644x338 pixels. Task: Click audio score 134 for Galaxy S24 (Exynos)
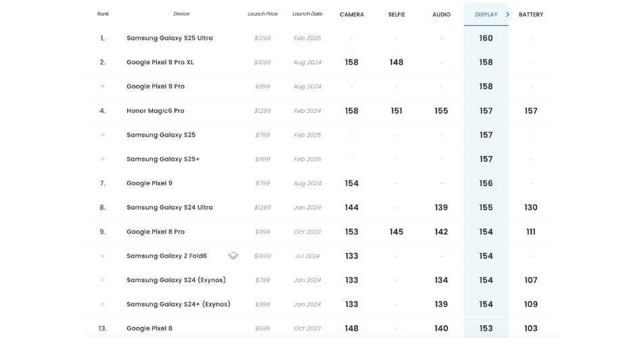[x=441, y=280]
